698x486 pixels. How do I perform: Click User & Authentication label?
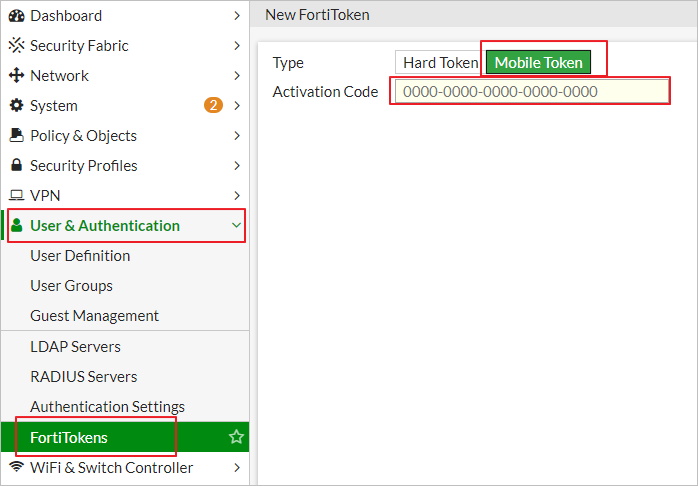tap(105, 226)
